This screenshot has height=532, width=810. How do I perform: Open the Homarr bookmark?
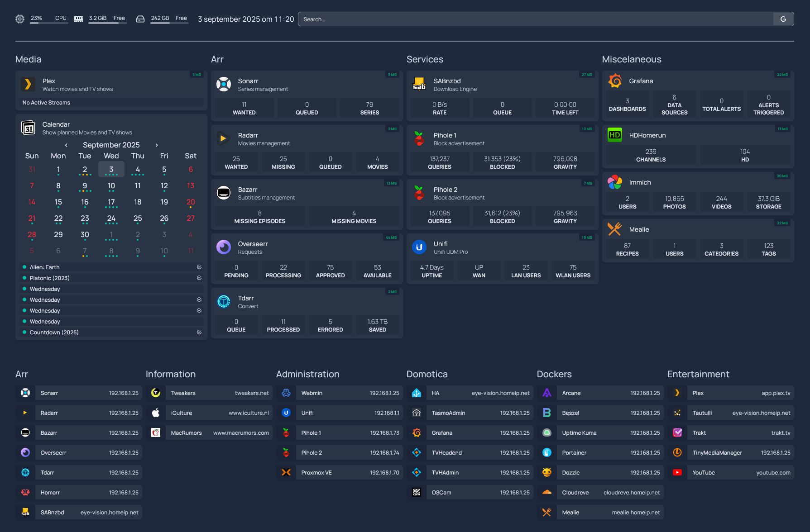click(x=79, y=493)
